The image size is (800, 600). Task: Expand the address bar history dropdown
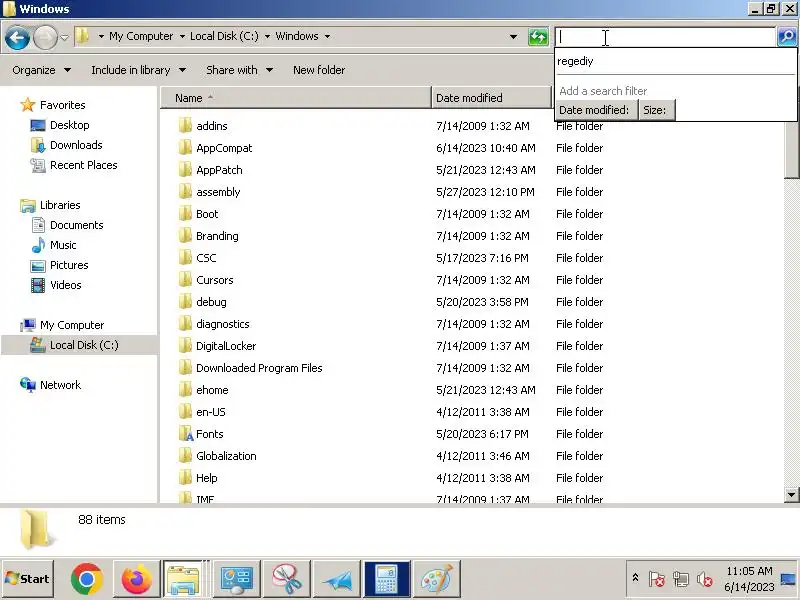(513, 37)
